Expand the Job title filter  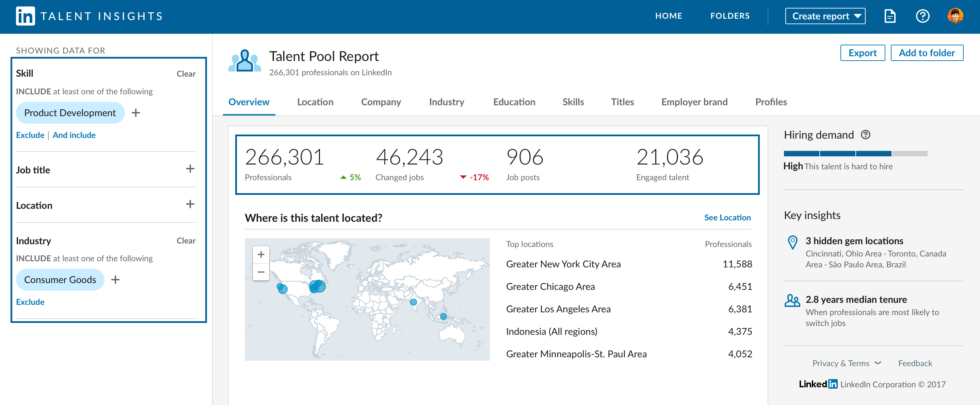tap(190, 169)
